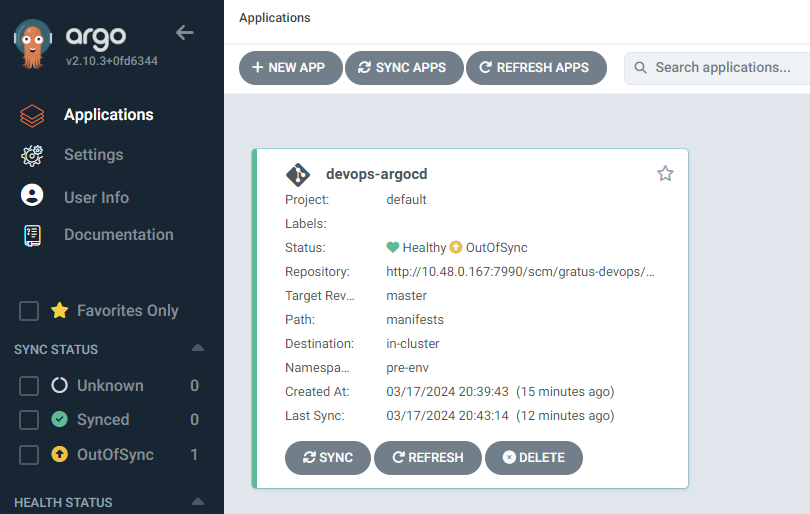The height and width of the screenshot is (514, 810).
Task: Open the Documentation menu item
Action: click(x=118, y=235)
